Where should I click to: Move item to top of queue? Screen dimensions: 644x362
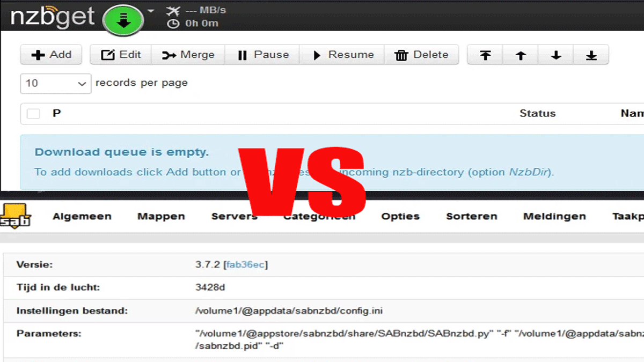[485, 55]
